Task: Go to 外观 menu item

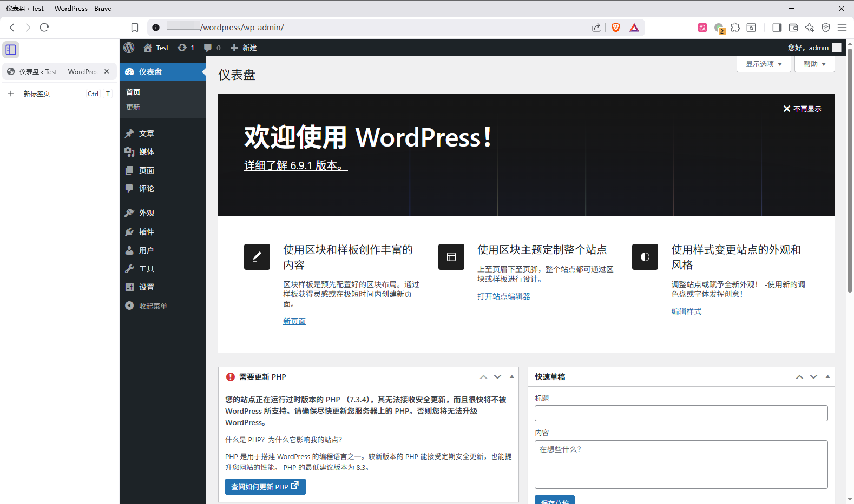Action: 146,213
